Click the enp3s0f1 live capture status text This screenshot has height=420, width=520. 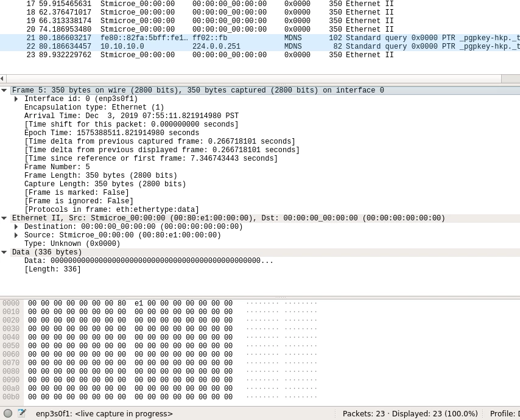(x=104, y=414)
